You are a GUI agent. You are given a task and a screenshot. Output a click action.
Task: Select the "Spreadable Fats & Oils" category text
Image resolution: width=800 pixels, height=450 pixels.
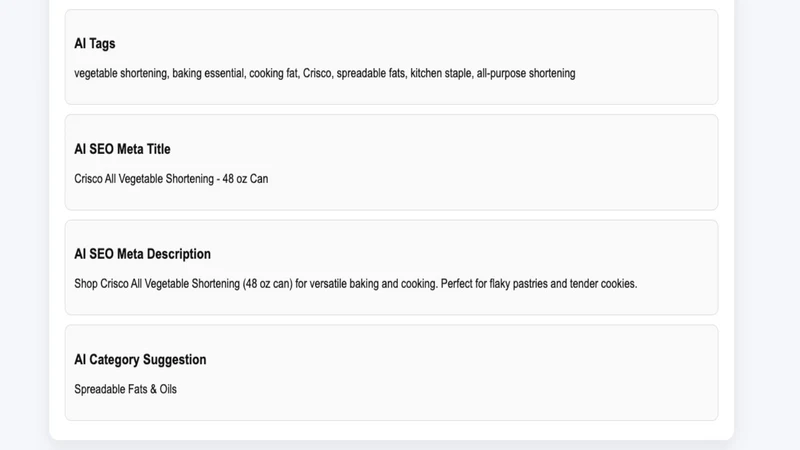[126, 389]
